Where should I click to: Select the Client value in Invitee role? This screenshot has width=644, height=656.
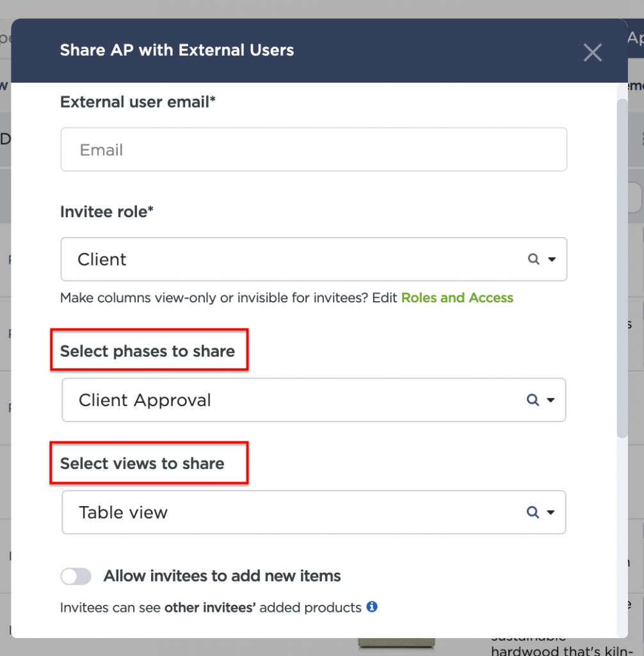pos(102,259)
